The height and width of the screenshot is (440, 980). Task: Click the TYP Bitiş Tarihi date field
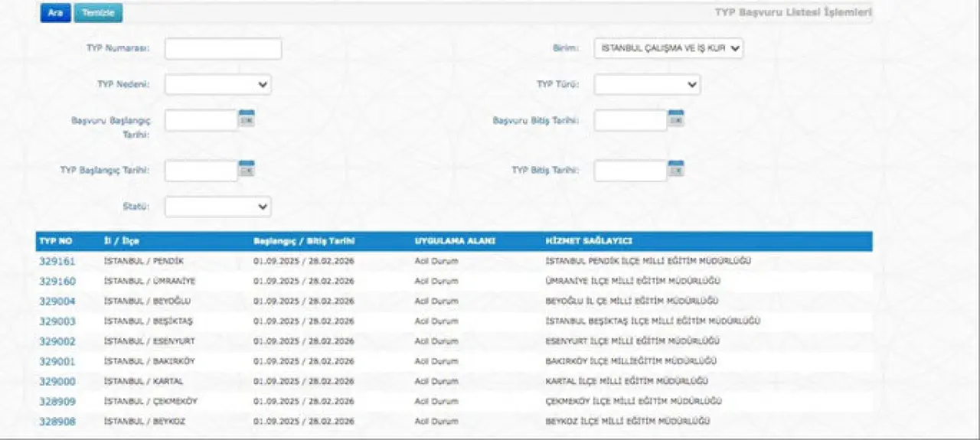[630, 171]
